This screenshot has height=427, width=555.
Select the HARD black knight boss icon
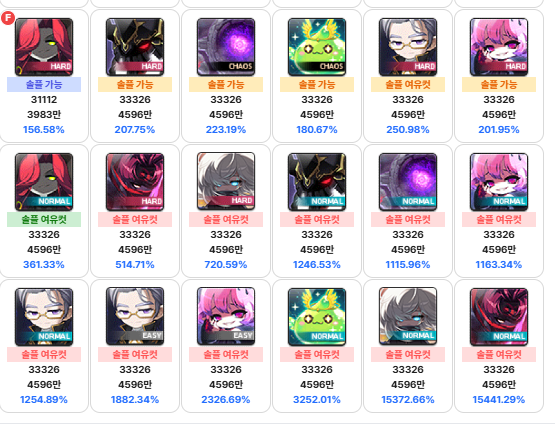pos(135,47)
